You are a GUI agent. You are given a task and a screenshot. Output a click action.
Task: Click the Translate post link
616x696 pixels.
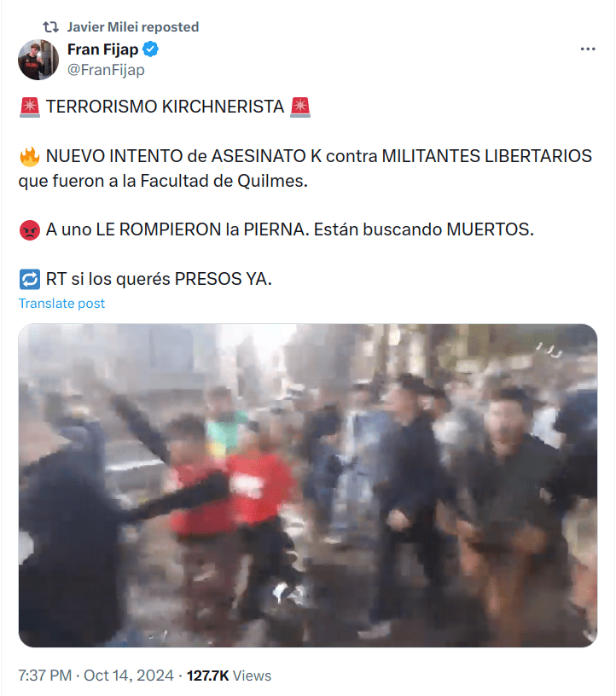pos(61,303)
